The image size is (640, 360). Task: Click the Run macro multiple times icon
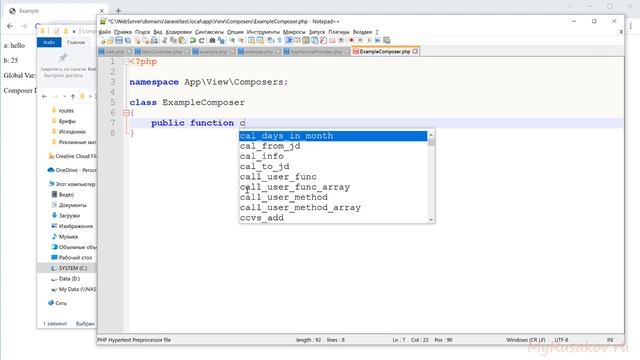(x=378, y=40)
